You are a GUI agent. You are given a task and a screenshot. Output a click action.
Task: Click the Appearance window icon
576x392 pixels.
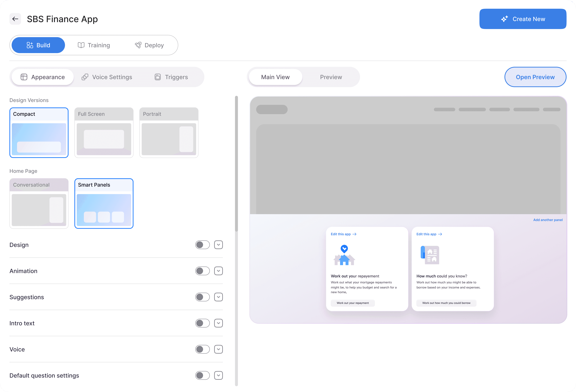[x=24, y=77]
